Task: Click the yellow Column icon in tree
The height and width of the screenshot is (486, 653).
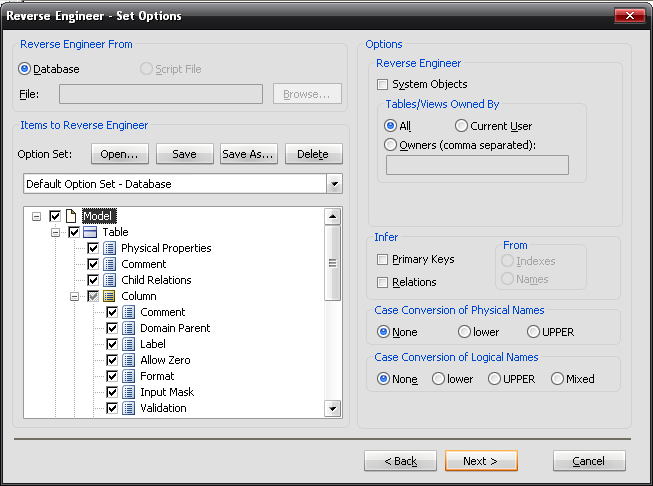Action: pos(109,296)
